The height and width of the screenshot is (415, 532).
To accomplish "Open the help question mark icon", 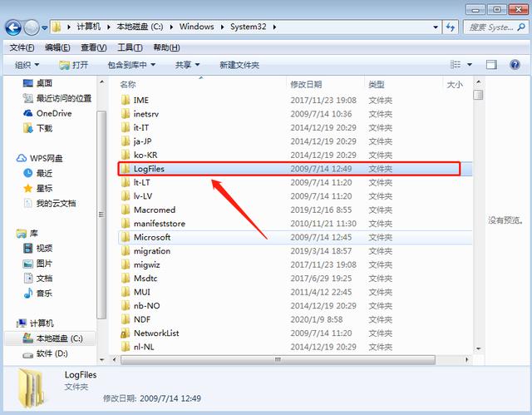I will (x=515, y=64).
